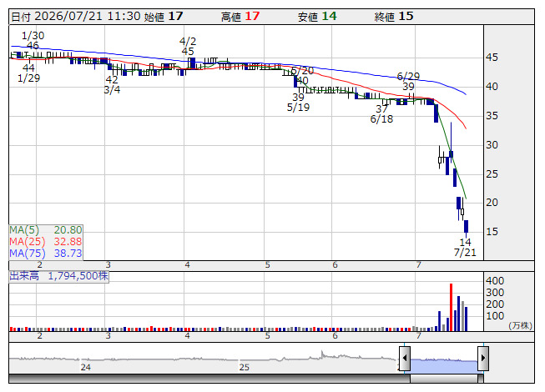Click the 高値 17 high price value
Image resolution: width=545 pixels, height=392 pixels.
coord(240,17)
